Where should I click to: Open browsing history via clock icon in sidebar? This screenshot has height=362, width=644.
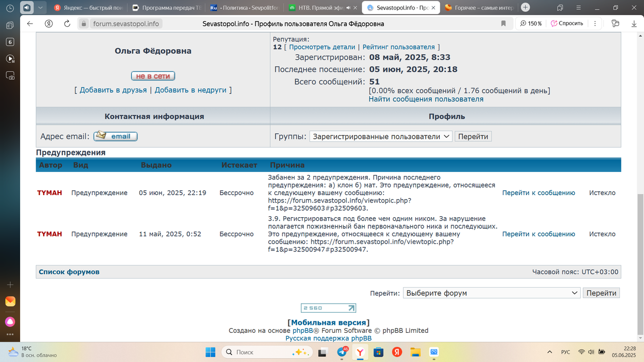pyautogui.click(x=9, y=8)
